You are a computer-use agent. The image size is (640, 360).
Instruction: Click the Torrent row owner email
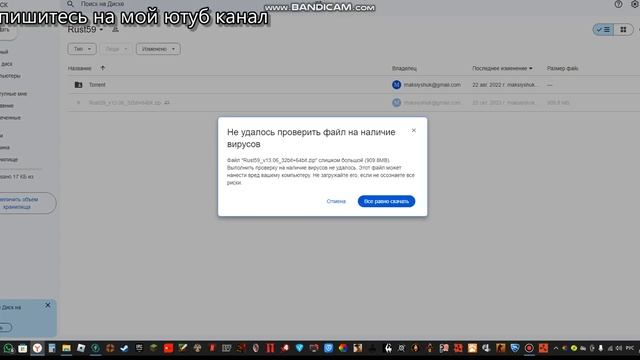point(432,85)
